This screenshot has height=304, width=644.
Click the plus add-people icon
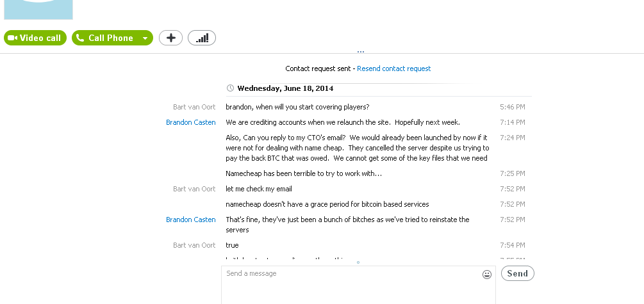click(171, 38)
